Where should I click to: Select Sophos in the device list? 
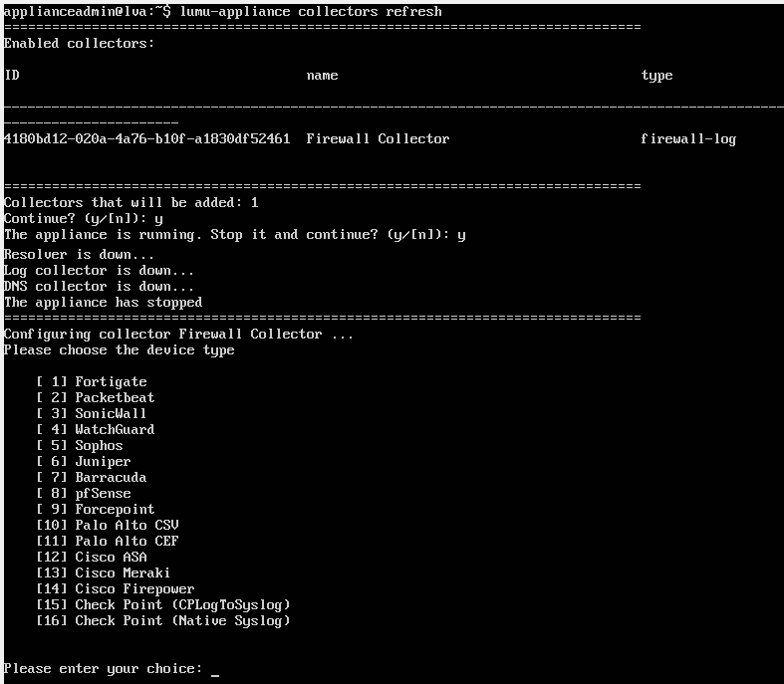99,445
